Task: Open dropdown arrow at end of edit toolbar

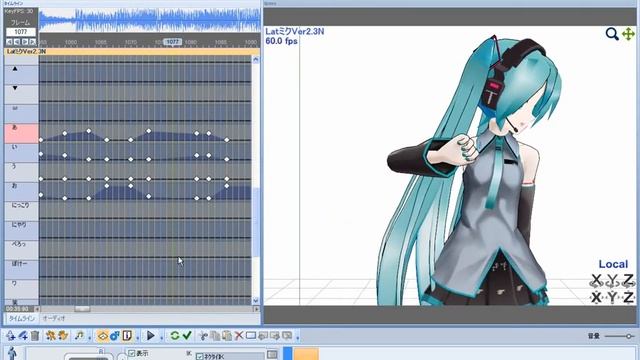Action: (298, 337)
